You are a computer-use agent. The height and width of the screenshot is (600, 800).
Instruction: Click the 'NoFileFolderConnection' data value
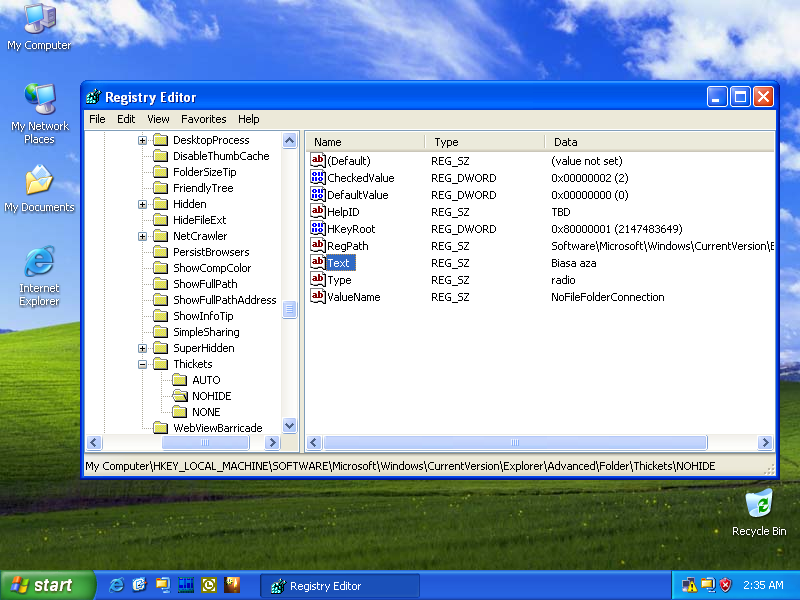pos(608,297)
